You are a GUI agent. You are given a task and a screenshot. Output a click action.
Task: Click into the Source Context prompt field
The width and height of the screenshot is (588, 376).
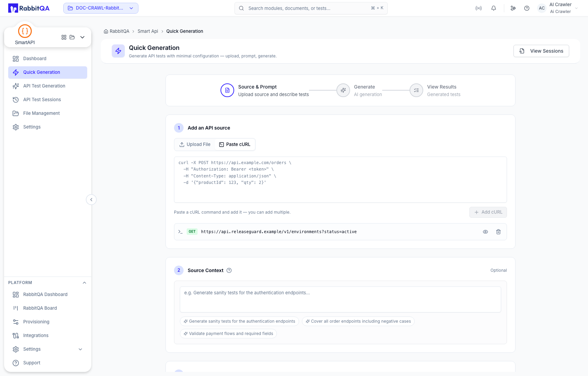pos(340,299)
